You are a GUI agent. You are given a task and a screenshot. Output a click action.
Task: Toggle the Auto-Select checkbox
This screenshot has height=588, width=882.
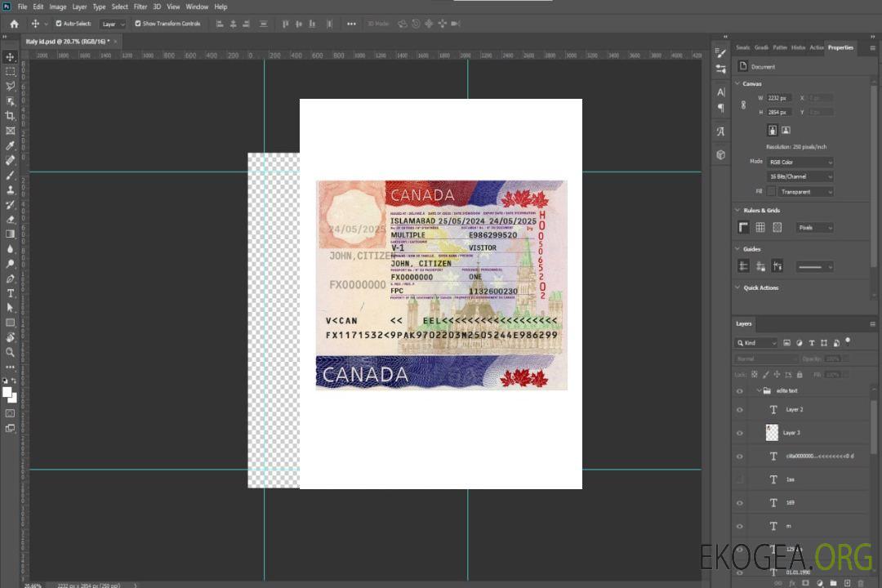pyautogui.click(x=59, y=24)
